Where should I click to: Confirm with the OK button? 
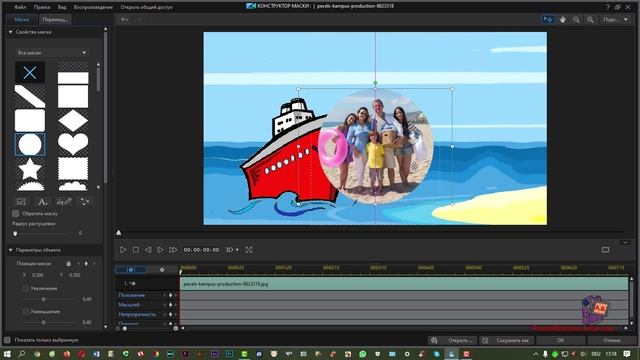pos(561,340)
